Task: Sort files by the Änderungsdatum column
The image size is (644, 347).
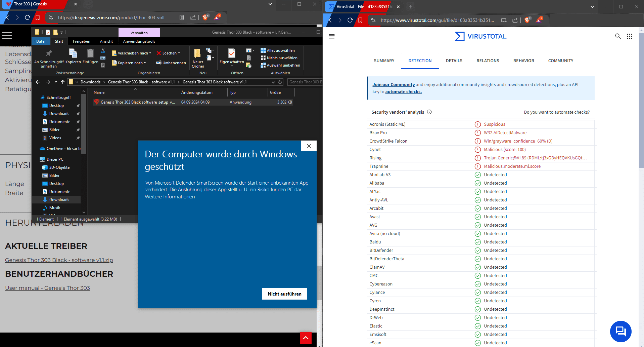Action: pyautogui.click(x=203, y=92)
